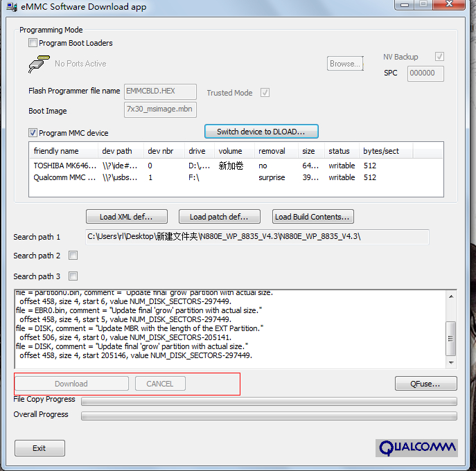Toggle NV Backup checkbox
Image resolution: width=476 pixels, height=471 pixels.
(x=439, y=56)
